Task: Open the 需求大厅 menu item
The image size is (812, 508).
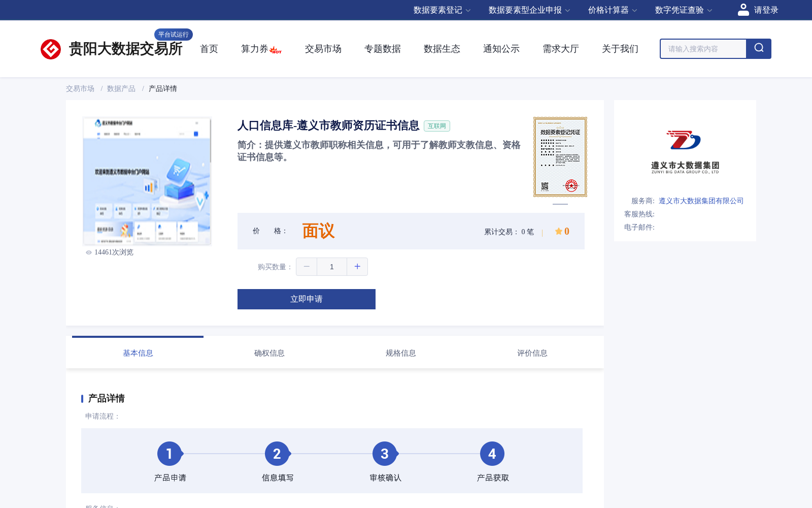Action: coord(561,49)
